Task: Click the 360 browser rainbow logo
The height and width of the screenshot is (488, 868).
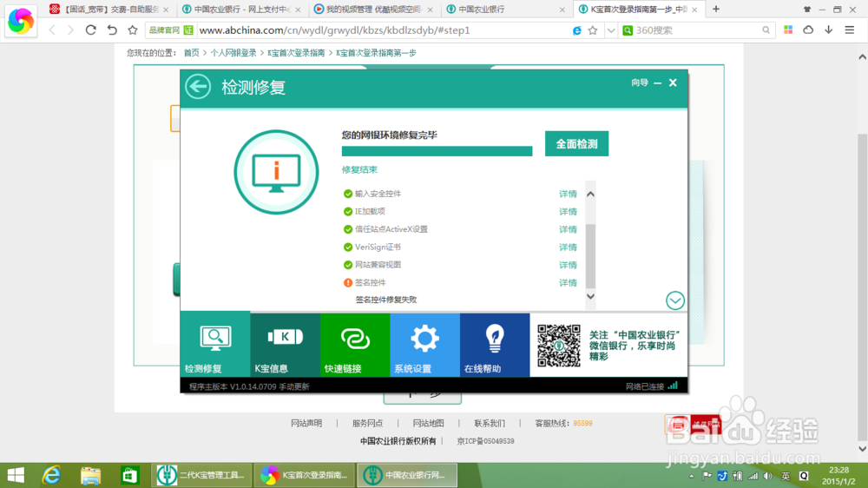Action: pos(21,21)
